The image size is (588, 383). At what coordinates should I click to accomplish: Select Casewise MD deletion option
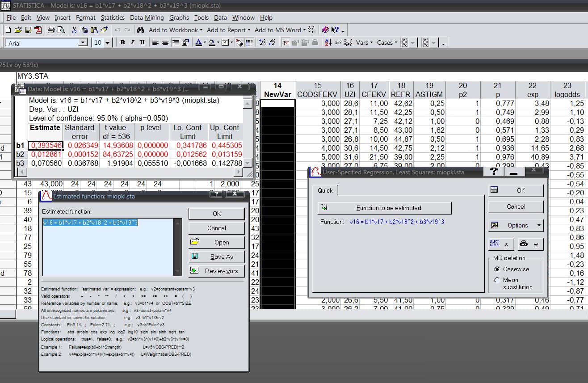coord(497,269)
